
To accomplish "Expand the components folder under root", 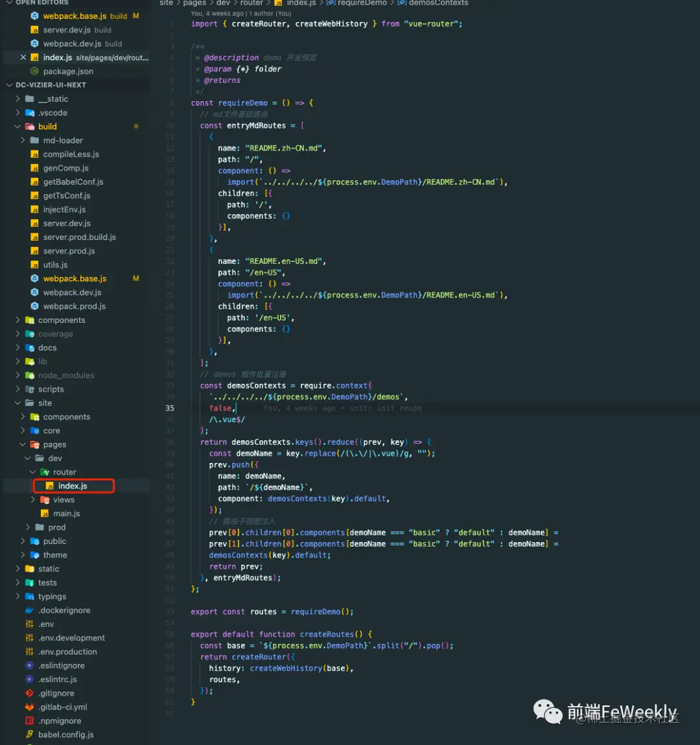I will (x=17, y=320).
